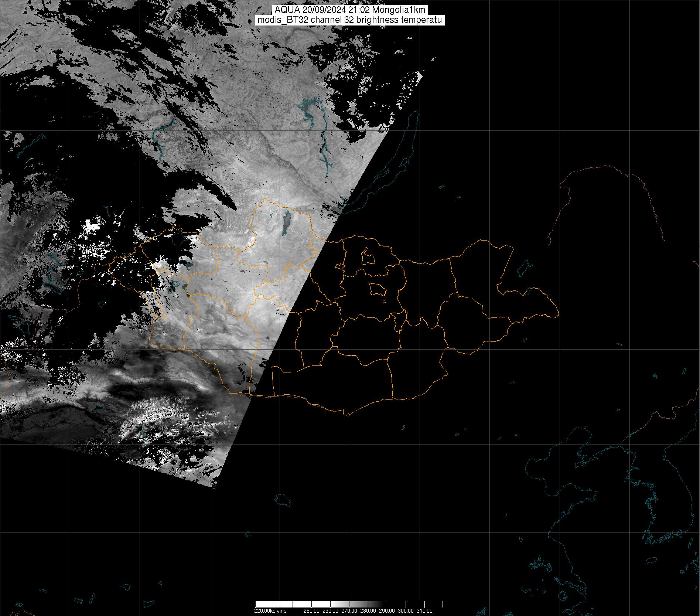Select the cyan lake outline east of Mongolia
The width and height of the screenshot is (700, 616).
click(x=523, y=268)
